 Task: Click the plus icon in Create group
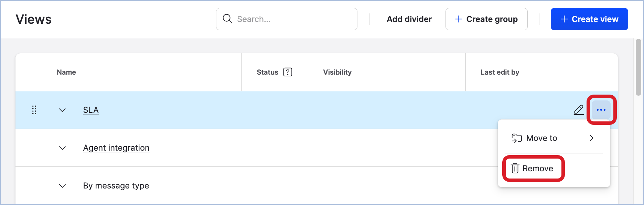pyautogui.click(x=459, y=19)
